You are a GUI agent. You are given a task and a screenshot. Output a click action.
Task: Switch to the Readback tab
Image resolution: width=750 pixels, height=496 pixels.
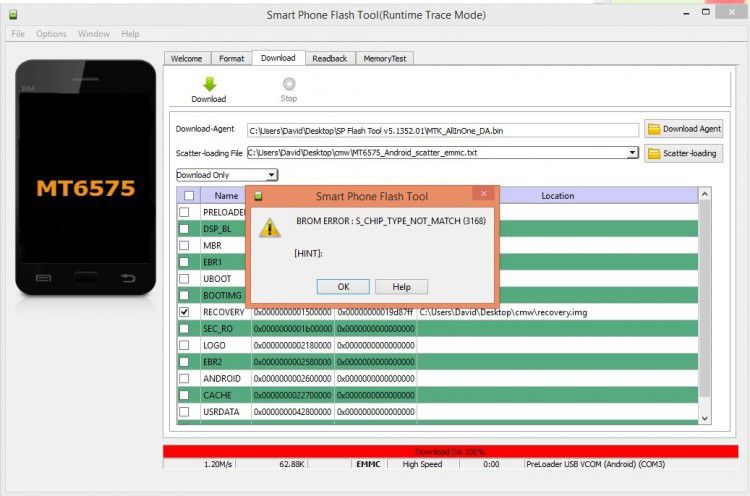(330, 58)
